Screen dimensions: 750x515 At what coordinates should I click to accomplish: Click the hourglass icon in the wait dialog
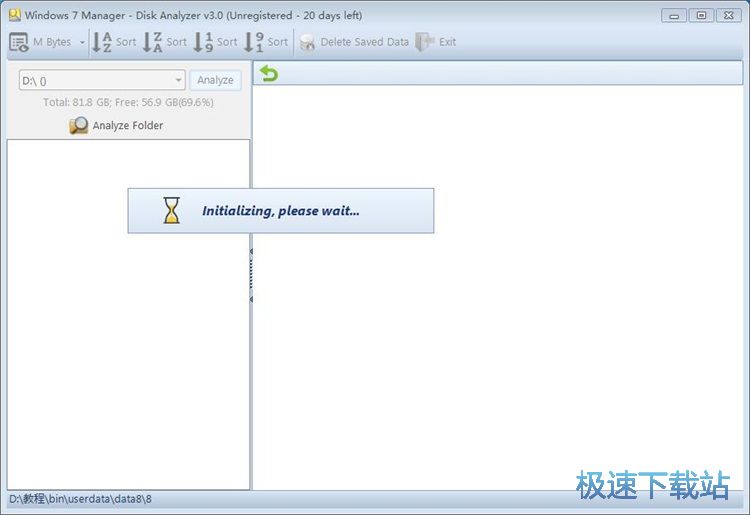click(171, 210)
